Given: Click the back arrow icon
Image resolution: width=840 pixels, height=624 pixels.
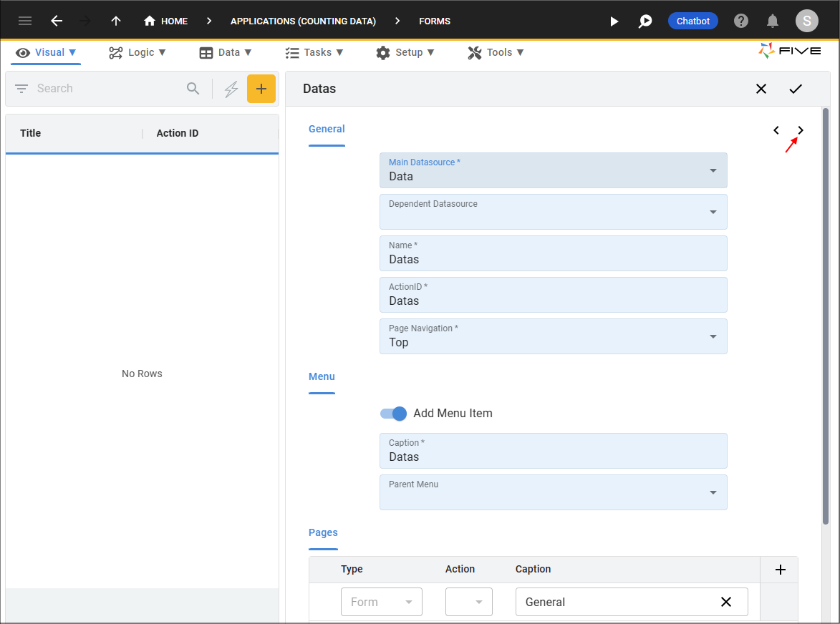Looking at the screenshot, I should (57, 21).
